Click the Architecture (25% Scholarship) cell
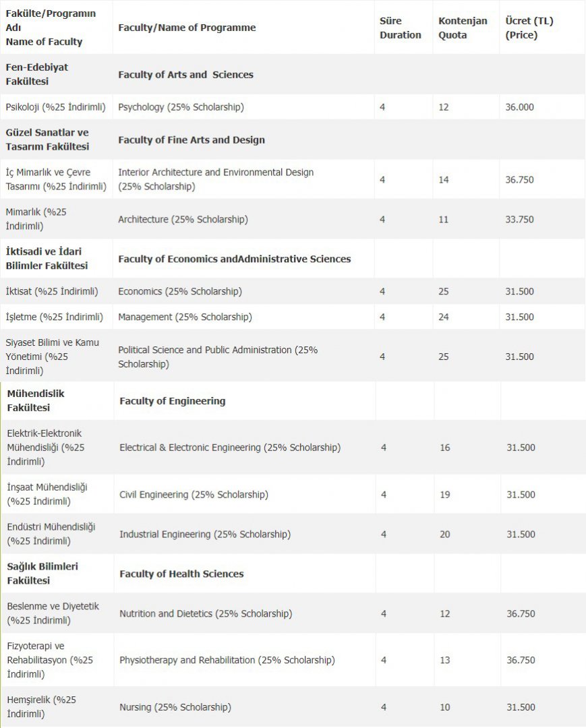The image size is (586, 728). [183, 219]
